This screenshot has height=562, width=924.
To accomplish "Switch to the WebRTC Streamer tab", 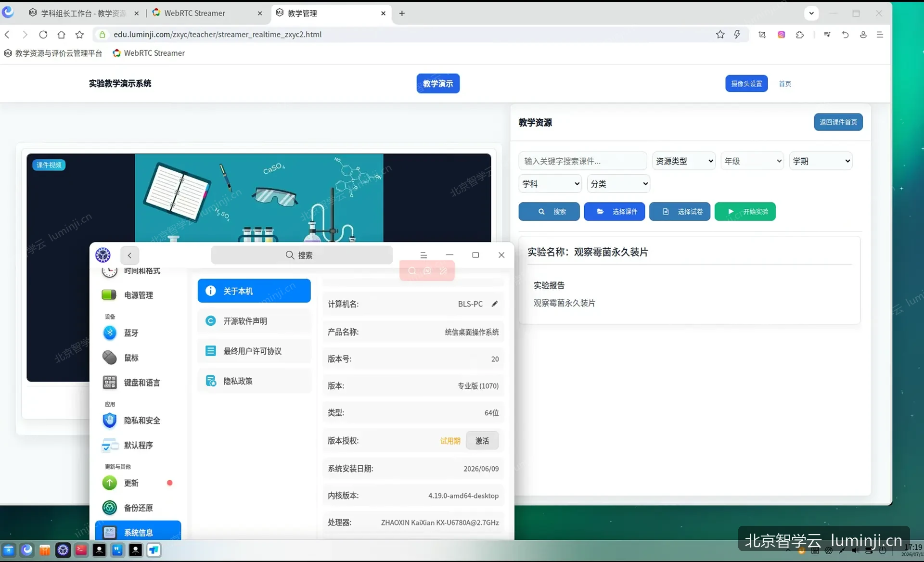I will pyautogui.click(x=207, y=13).
